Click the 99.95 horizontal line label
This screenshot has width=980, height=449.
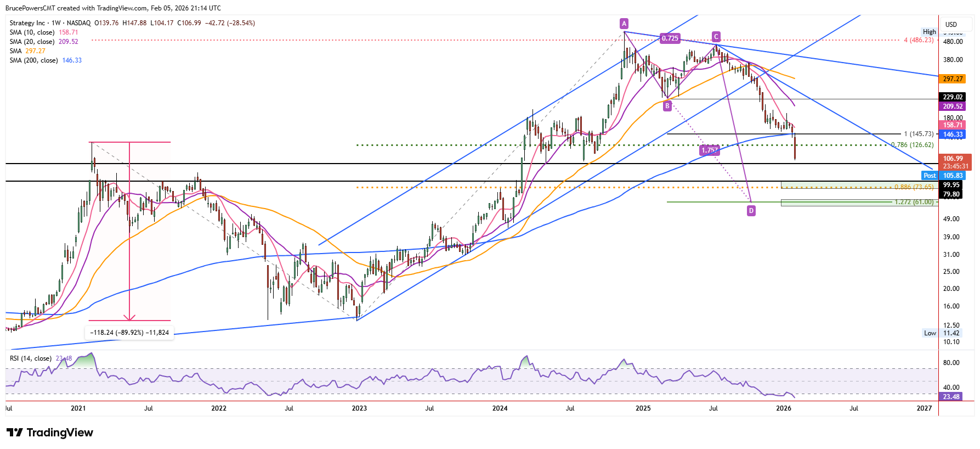pyautogui.click(x=951, y=185)
